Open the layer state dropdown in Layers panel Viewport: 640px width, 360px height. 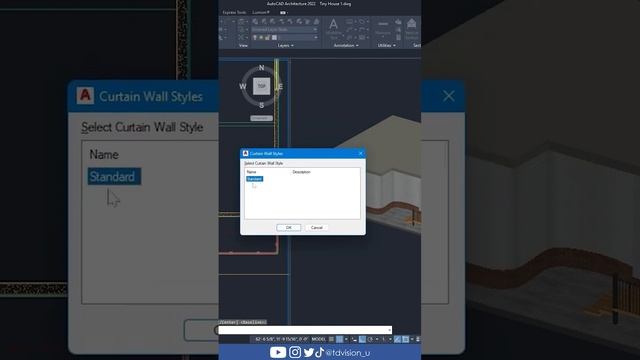[284, 29]
